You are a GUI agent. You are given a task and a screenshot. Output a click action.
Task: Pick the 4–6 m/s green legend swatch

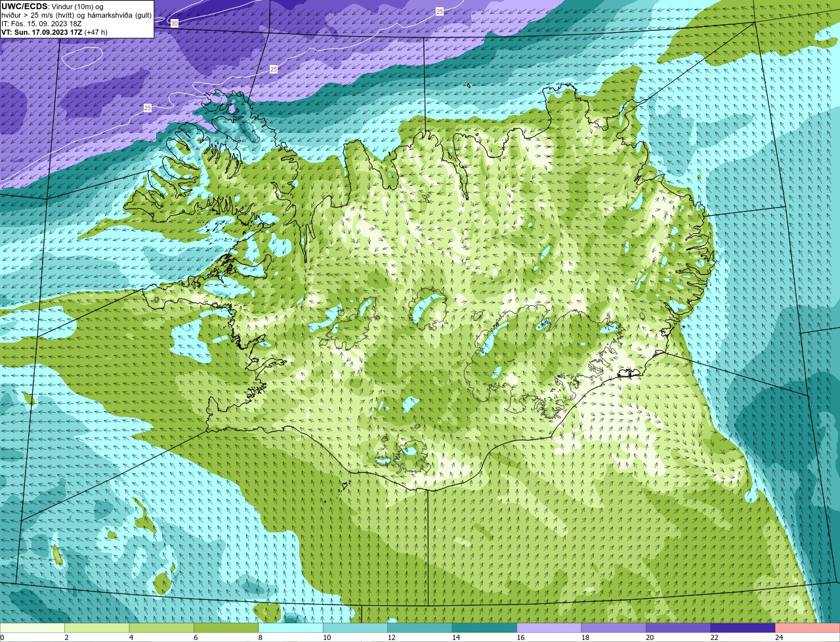point(161,628)
